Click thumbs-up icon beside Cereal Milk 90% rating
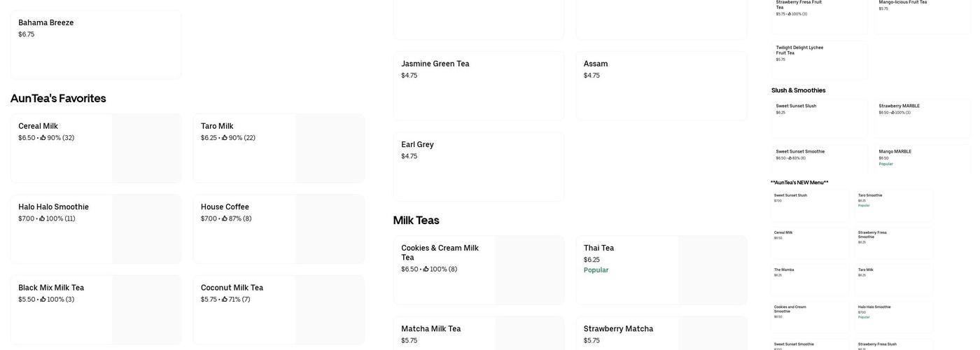The width and height of the screenshot is (980, 350). coord(43,138)
